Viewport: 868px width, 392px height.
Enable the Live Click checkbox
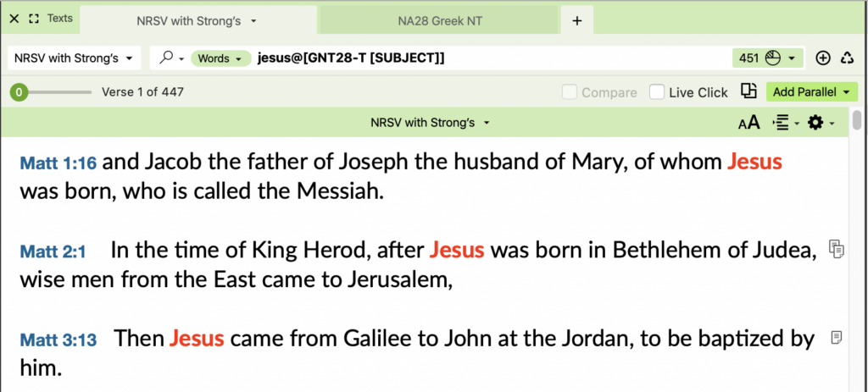click(x=657, y=92)
